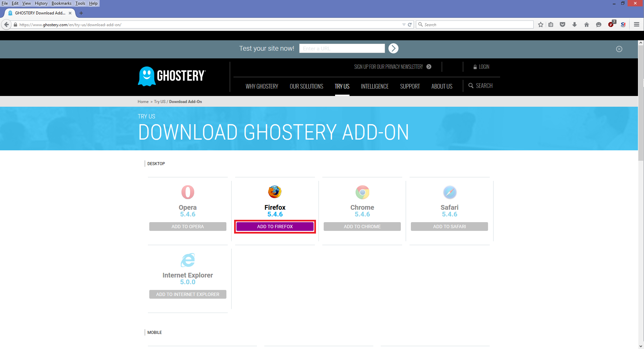Open a new tab with plus button
The height and width of the screenshot is (349, 644).
click(81, 13)
